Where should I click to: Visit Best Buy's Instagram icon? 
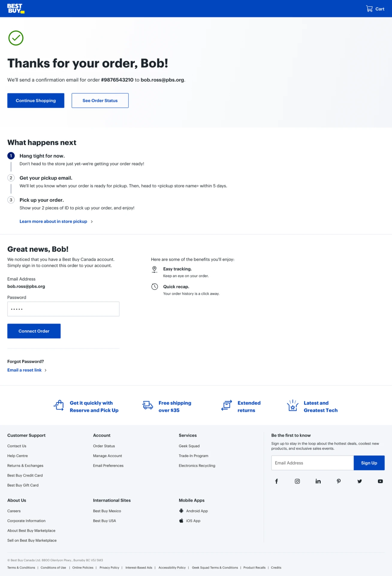(x=297, y=481)
